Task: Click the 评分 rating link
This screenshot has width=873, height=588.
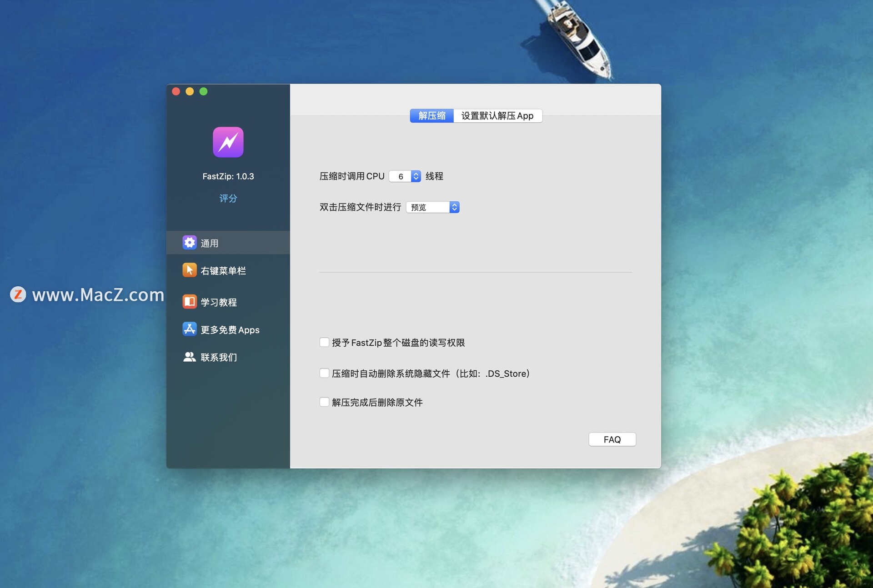Action: [x=228, y=198]
